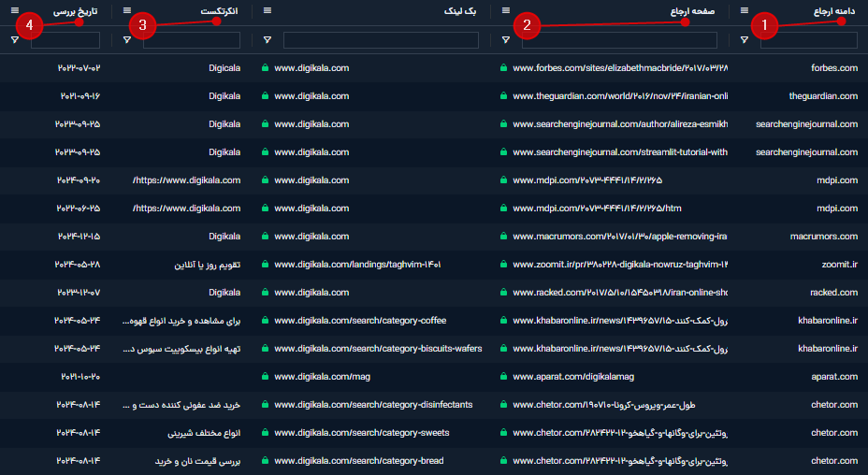Focus the تاریخ بررسی filter text box
This screenshot has height=475, width=868.
(65, 40)
